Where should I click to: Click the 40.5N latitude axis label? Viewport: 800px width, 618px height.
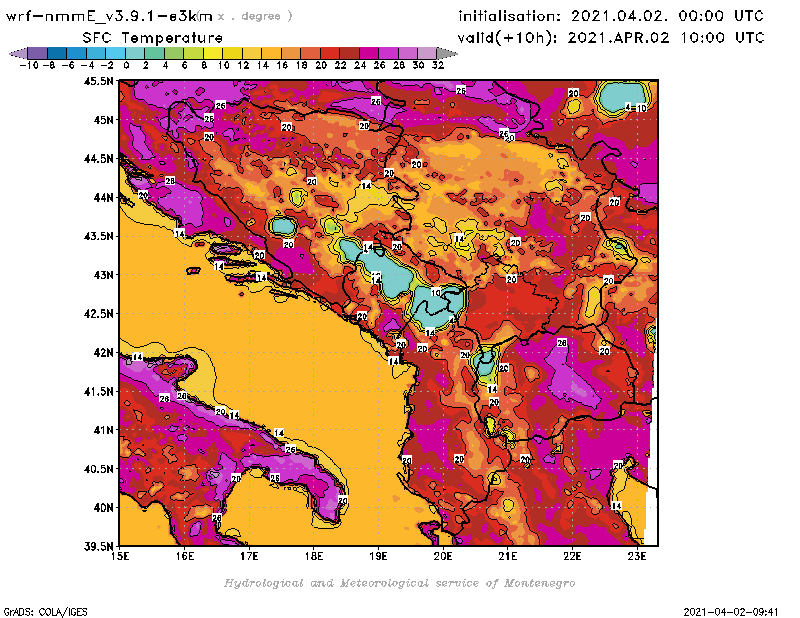pos(98,469)
